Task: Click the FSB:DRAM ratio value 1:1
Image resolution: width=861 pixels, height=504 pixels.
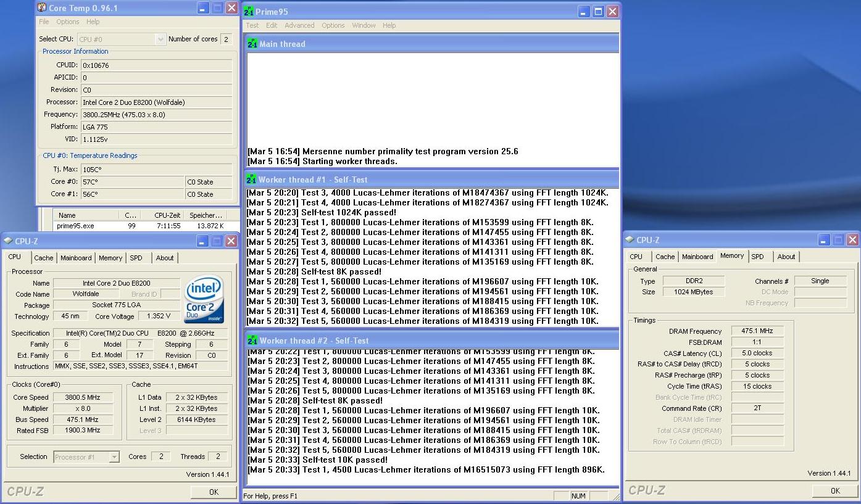Action: 757,342
